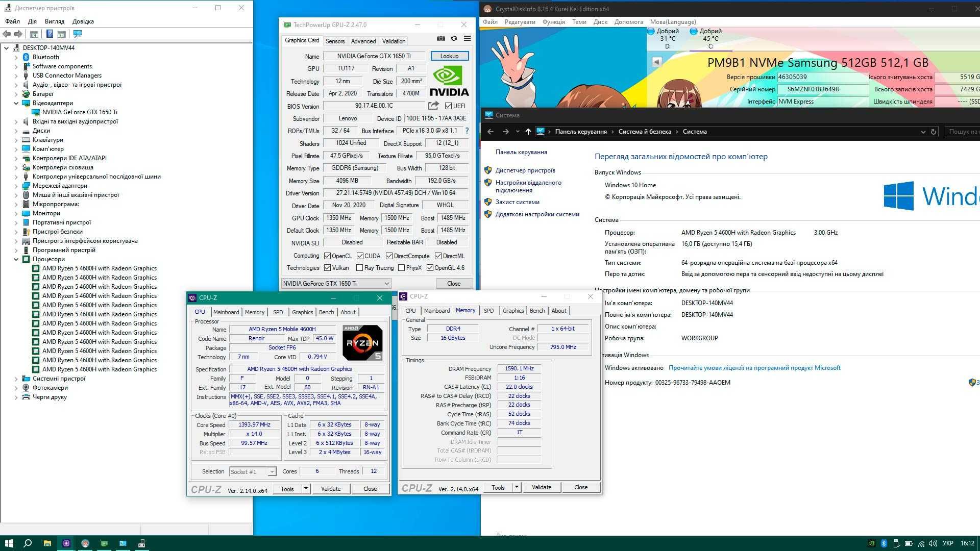Click the previous disk arrow in CrystalDiskInfo
This screenshot has height=551, width=980.
point(657,62)
